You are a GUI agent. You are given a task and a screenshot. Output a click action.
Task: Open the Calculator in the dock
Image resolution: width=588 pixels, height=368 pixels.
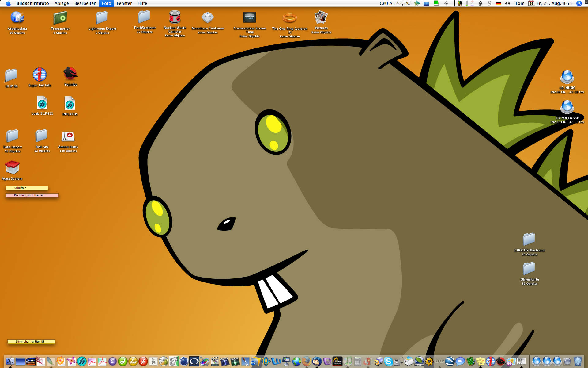[x=358, y=361]
